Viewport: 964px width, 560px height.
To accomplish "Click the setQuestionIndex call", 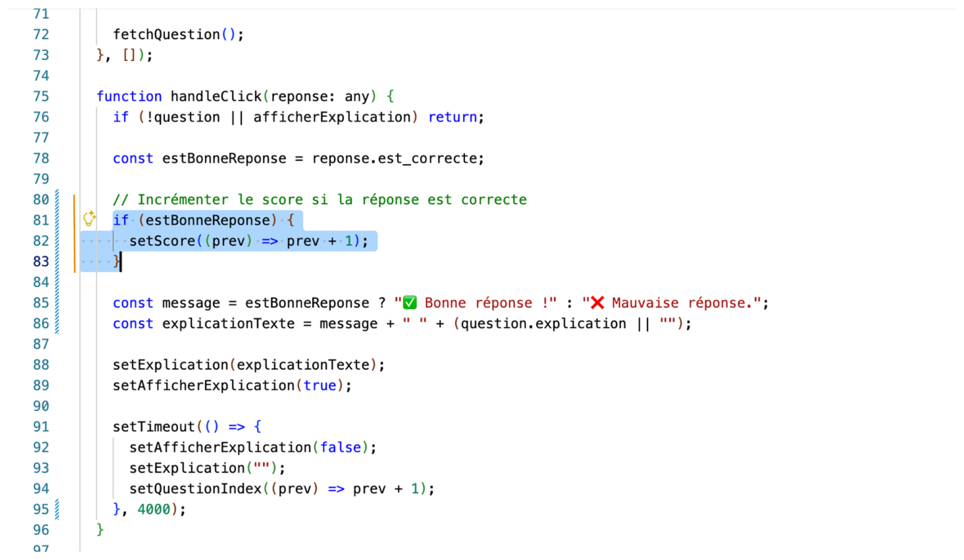I will pyautogui.click(x=195, y=489).
